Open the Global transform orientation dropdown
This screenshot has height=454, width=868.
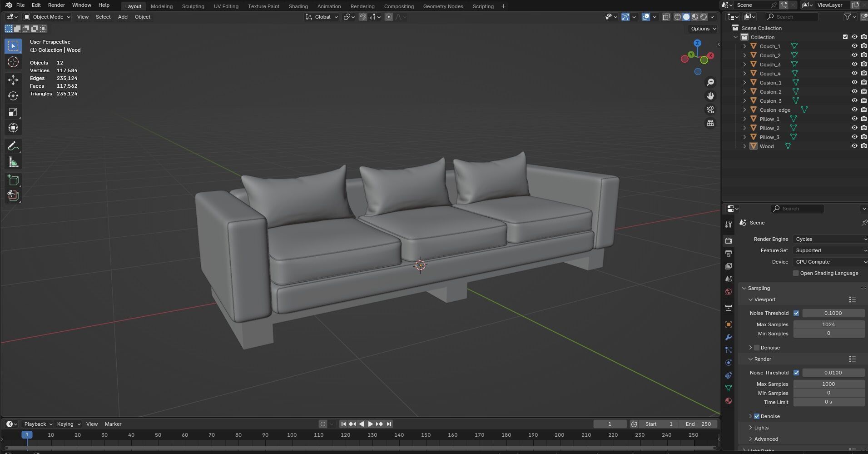(x=322, y=17)
